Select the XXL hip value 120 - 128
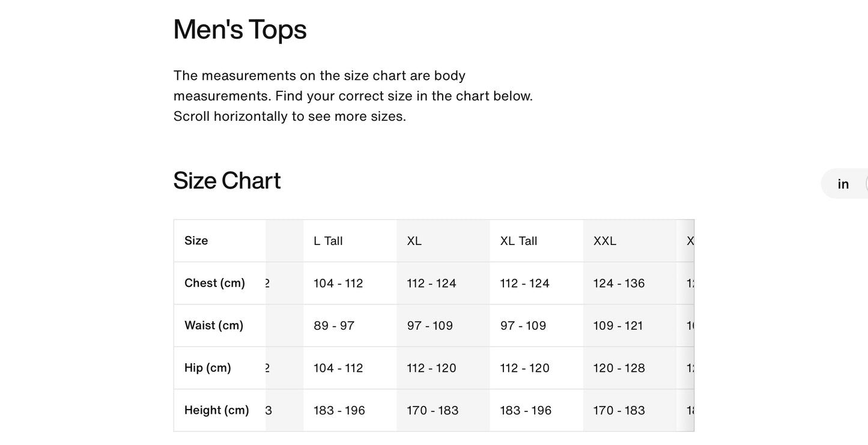Image resolution: width=868 pixels, height=445 pixels. coord(619,368)
